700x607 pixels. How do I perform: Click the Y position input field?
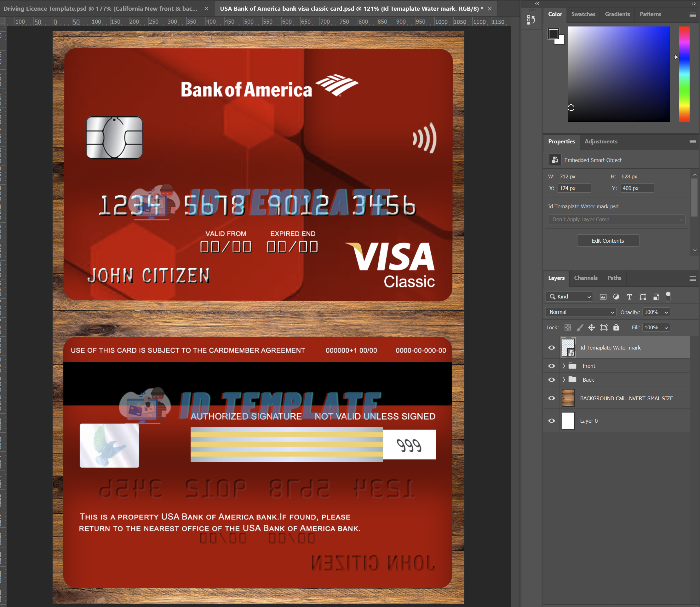click(637, 188)
